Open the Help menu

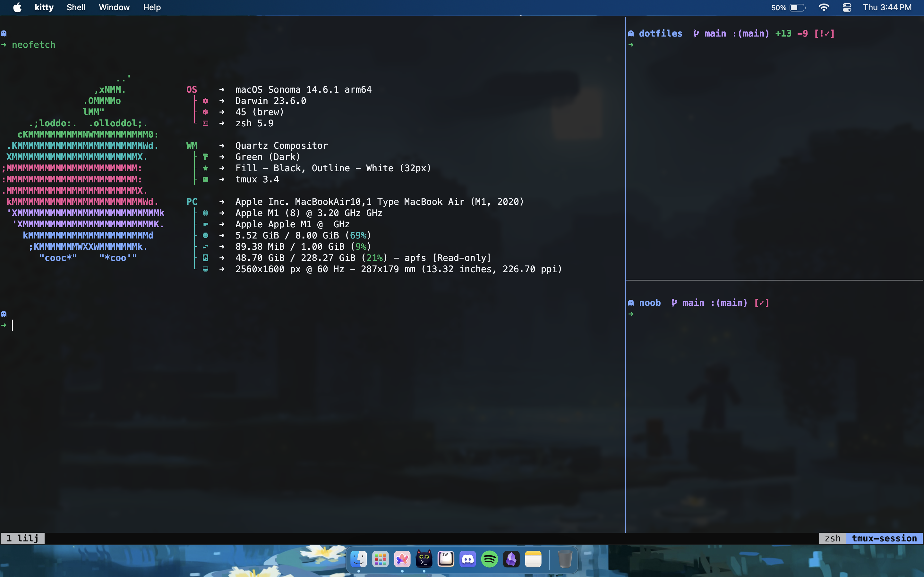pos(151,8)
